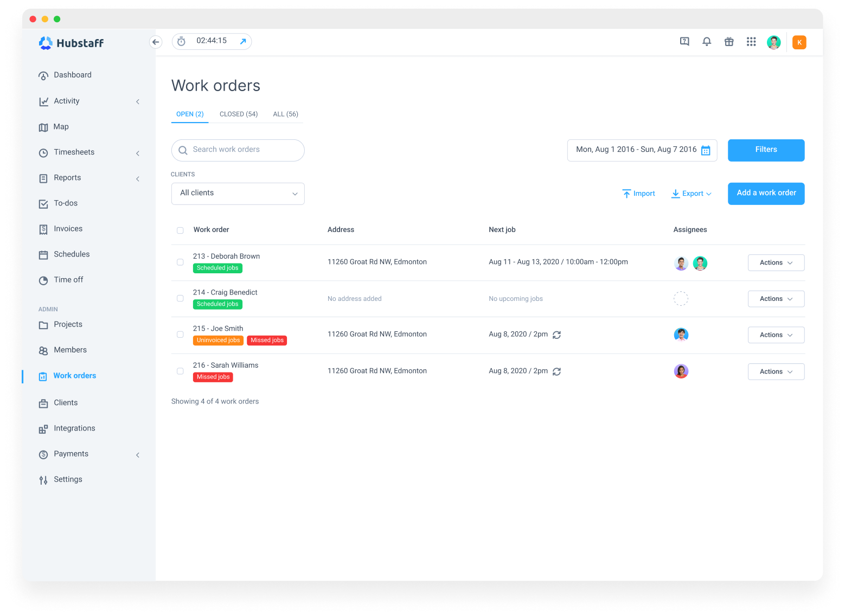
Task: Start the timer using the stopwatch icon
Action: click(x=181, y=41)
